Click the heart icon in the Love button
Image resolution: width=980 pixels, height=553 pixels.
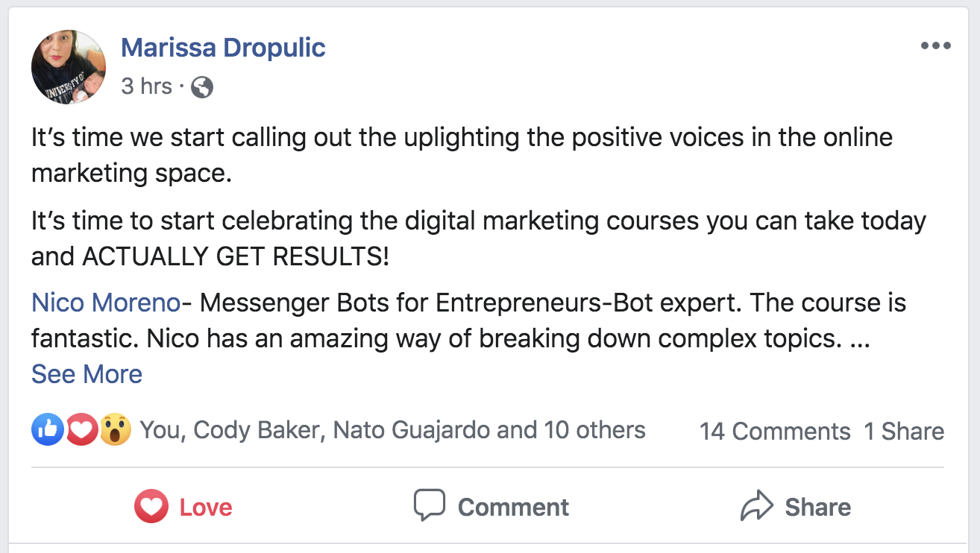point(151,508)
